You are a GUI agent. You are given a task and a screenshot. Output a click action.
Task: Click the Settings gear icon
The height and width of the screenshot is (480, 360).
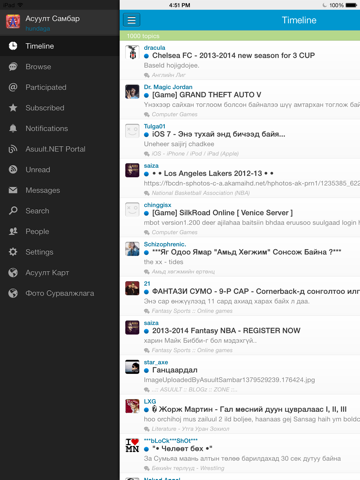[x=13, y=252]
